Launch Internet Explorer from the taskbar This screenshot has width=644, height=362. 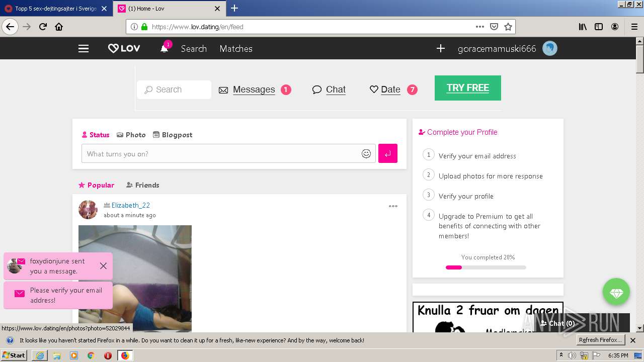pyautogui.click(x=40, y=355)
